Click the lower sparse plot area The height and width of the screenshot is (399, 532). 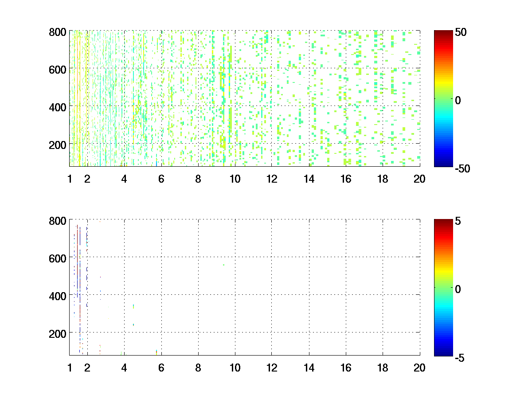click(x=245, y=287)
